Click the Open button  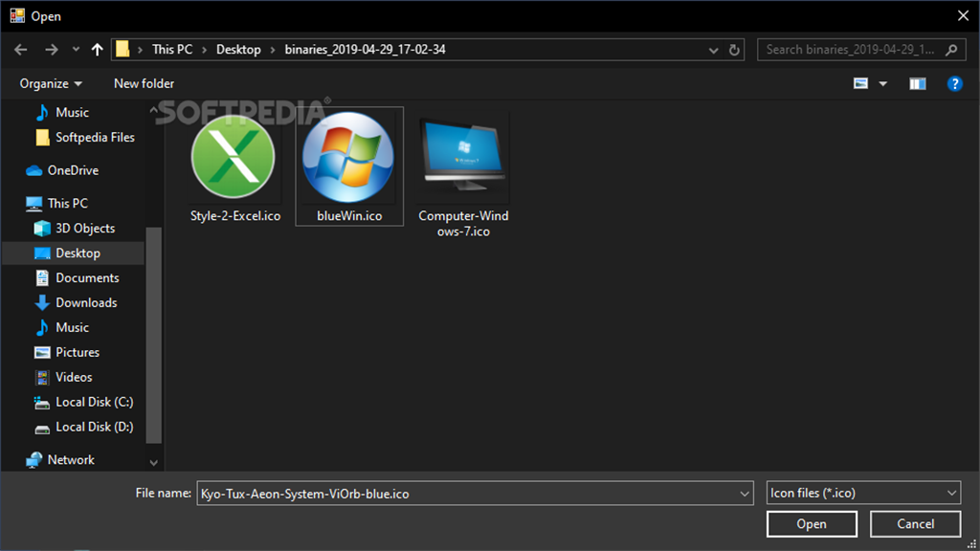[x=812, y=524]
